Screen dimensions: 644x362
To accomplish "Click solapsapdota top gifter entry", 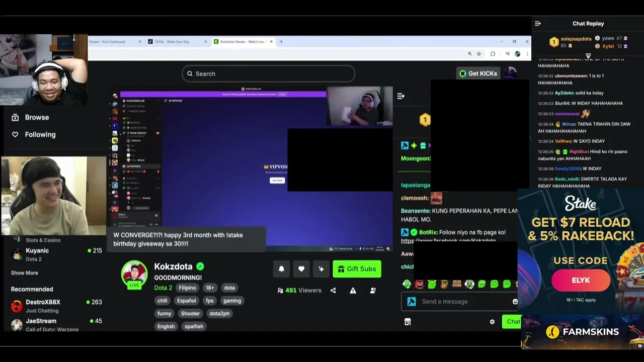I will [x=569, y=42].
